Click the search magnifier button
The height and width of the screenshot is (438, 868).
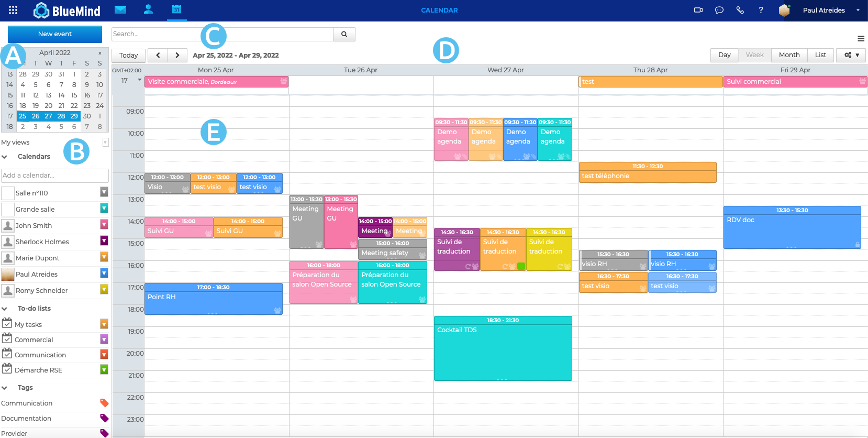click(x=344, y=34)
